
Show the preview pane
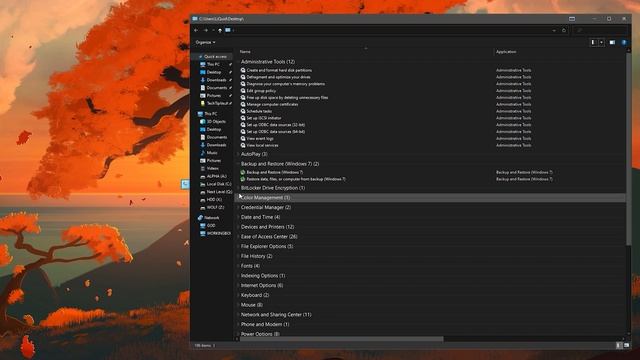pyautogui.click(x=612, y=42)
